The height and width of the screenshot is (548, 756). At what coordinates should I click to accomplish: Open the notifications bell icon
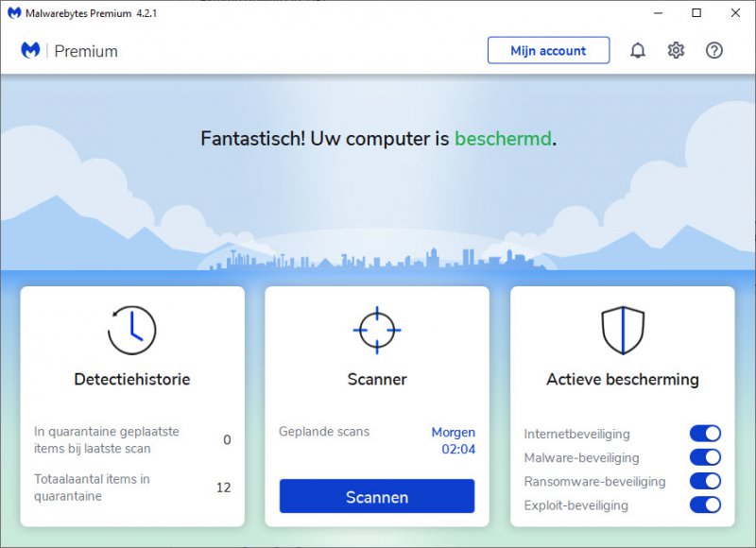(x=637, y=50)
